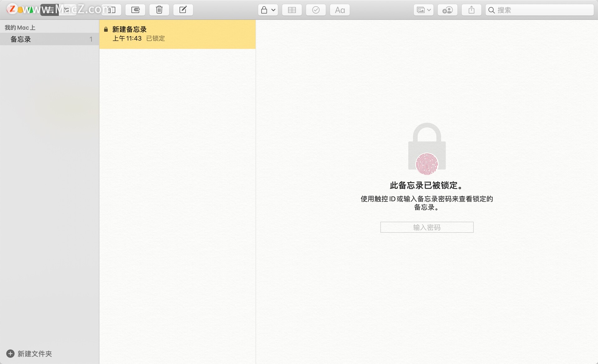
Task: Open the Aa text format options
Action: (x=340, y=10)
